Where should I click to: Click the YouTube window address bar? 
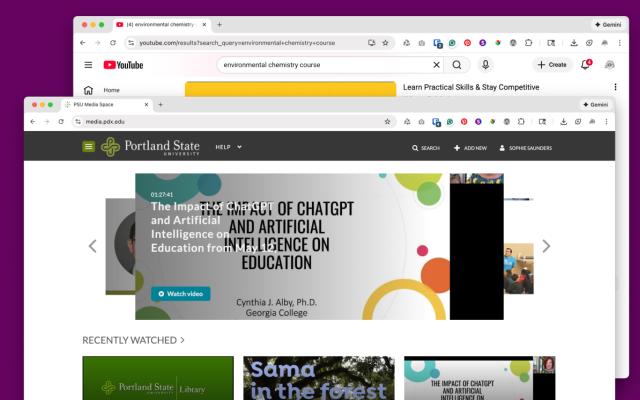(x=260, y=43)
